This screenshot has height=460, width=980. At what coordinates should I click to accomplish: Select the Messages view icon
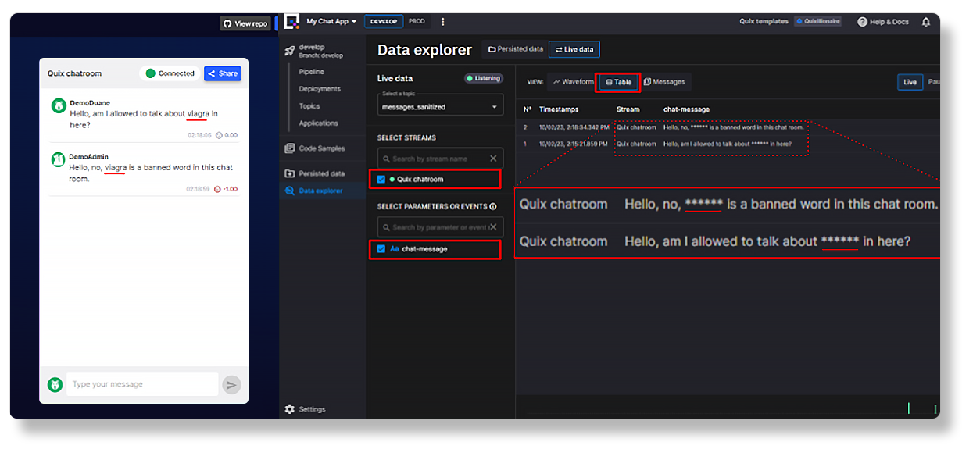click(665, 81)
